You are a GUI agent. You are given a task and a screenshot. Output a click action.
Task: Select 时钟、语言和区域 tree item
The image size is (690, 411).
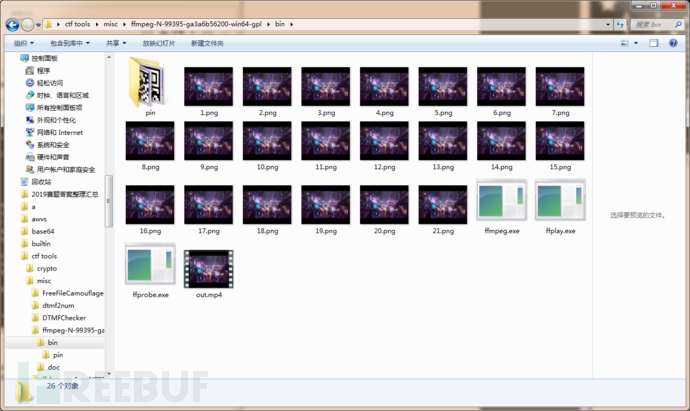62,95
